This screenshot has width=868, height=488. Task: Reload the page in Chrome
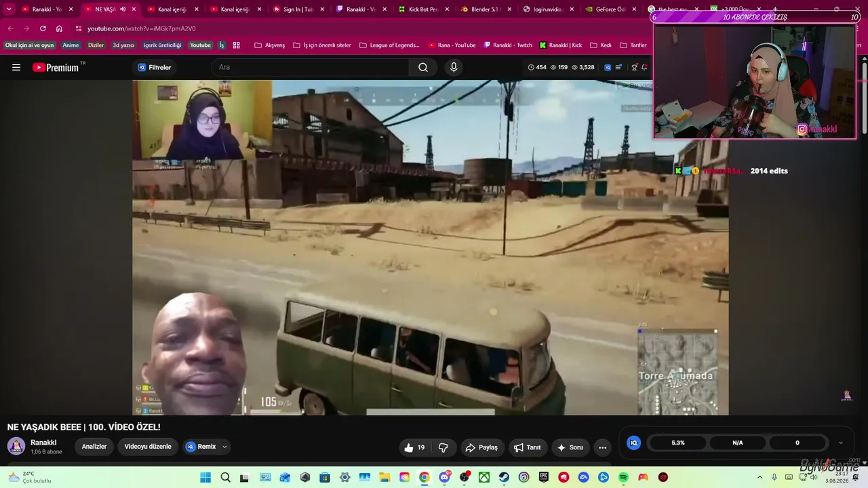tap(43, 28)
